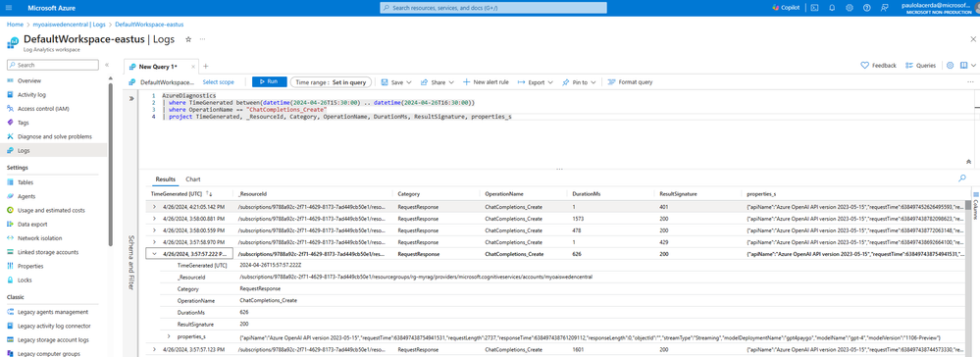Screen dimensions: 980x357
Task: Open the Queries panel button
Action: (920, 65)
